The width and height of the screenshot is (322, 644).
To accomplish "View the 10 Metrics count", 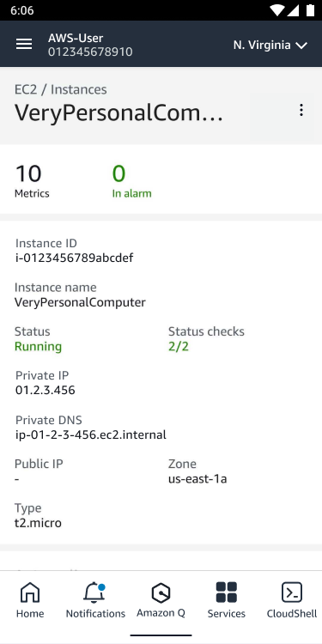I will (x=32, y=181).
